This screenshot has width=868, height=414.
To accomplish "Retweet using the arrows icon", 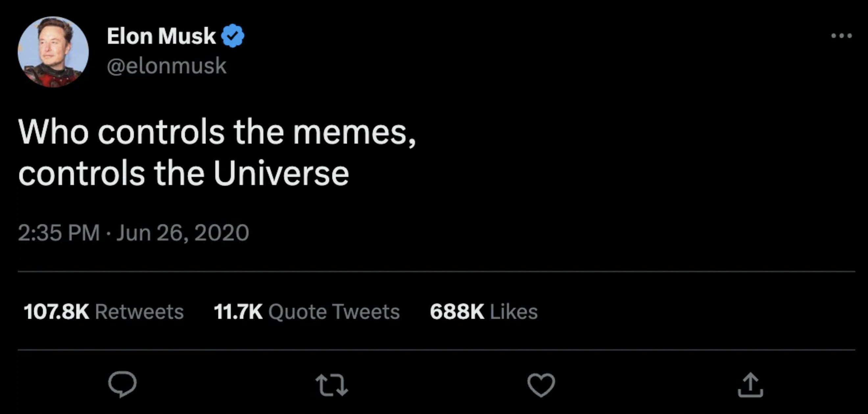I will [331, 385].
